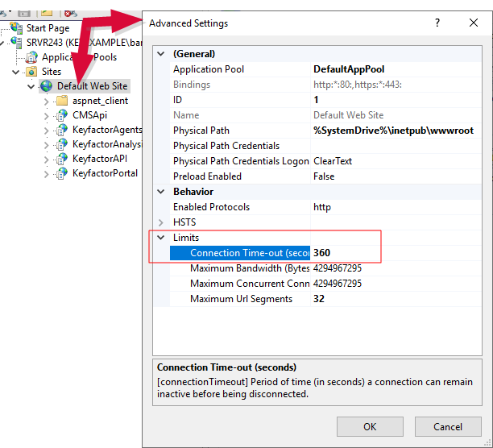The height and width of the screenshot is (448, 493).
Task: Click the KeyfactorPortal application icon
Action: click(62, 173)
